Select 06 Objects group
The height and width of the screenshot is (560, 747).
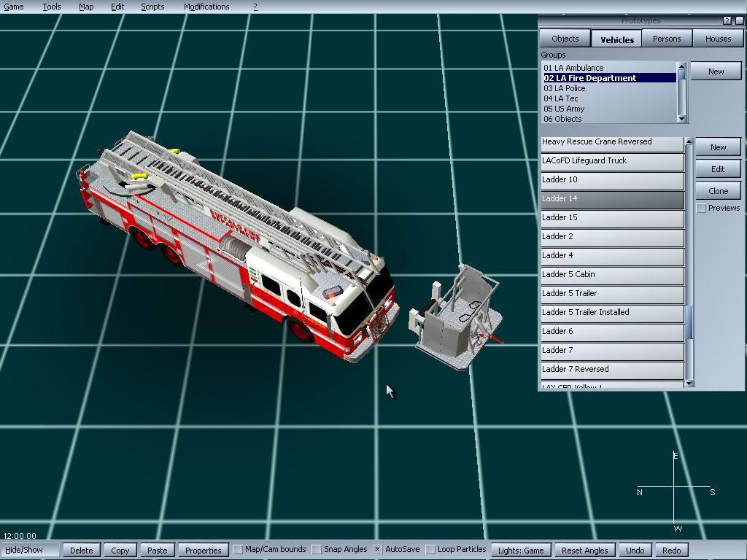[609, 119]
